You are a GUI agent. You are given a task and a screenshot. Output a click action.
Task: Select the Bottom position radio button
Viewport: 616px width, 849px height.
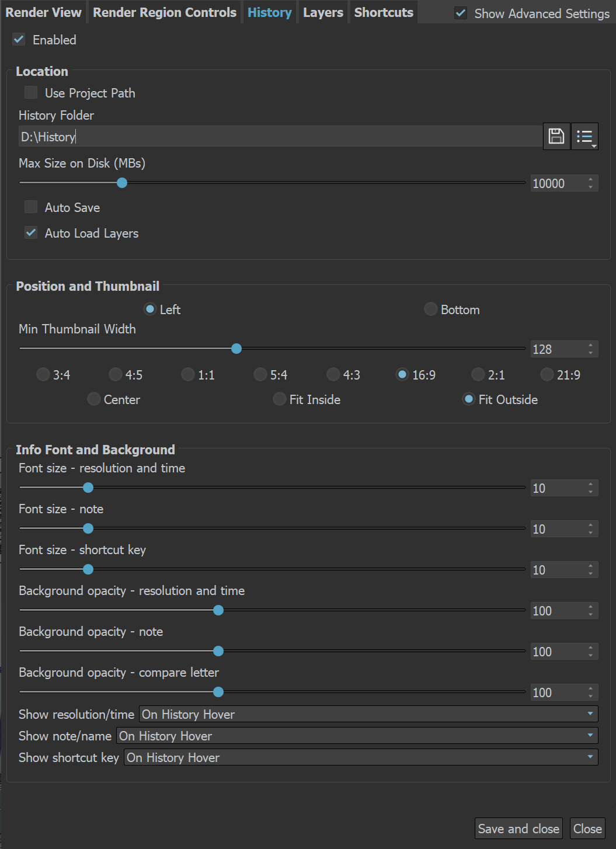[x=431, y=309]
